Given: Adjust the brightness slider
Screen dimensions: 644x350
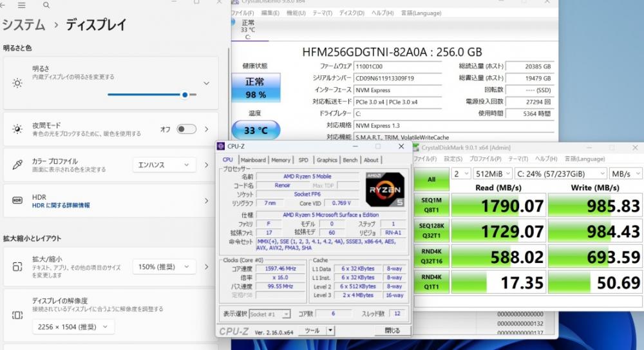Looking at the screenshot, I should 152,95.
